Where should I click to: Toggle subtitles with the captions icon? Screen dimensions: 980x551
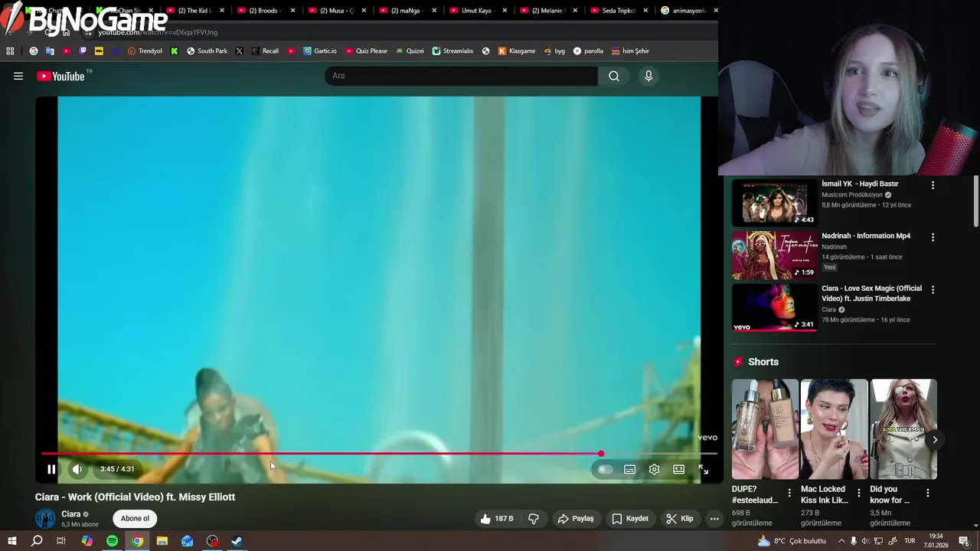pyautogui.click(x=629, y=469)
